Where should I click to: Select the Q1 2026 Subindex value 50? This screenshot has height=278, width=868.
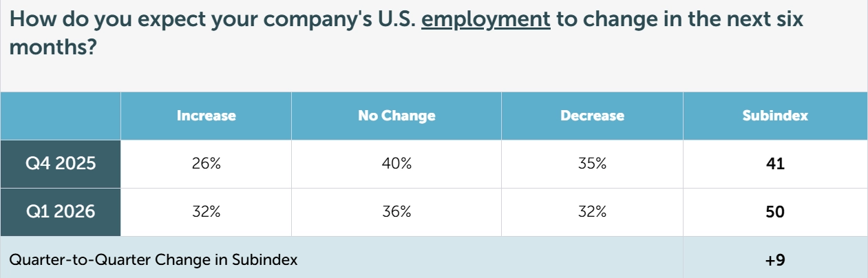tap(775, 212)
